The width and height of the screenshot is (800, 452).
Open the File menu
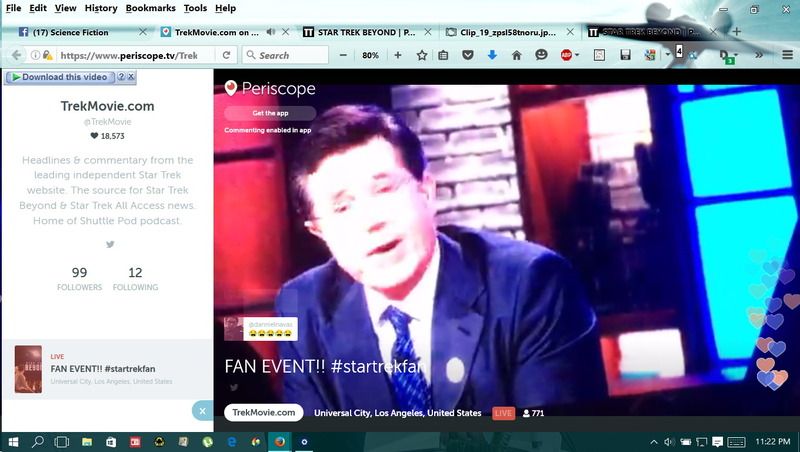tap(13, 8)
